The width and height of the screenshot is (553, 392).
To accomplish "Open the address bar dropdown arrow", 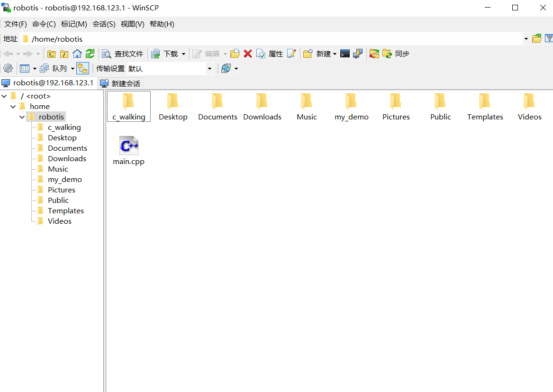I will (x=526, y=39).
